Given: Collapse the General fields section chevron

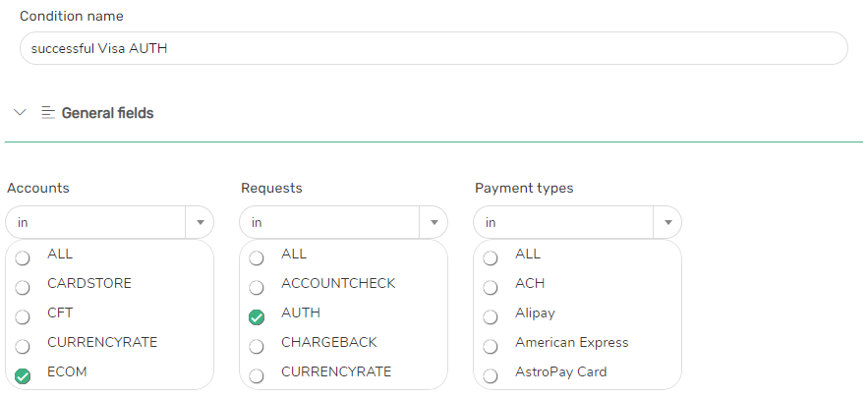Looking at the screenshot, I should click(20, 113).
